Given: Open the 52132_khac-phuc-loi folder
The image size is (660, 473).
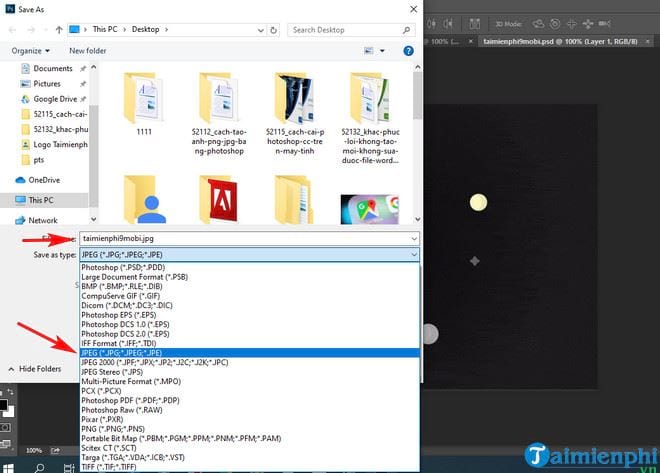Looking at the screenshot, I should [x=370, y=118].
